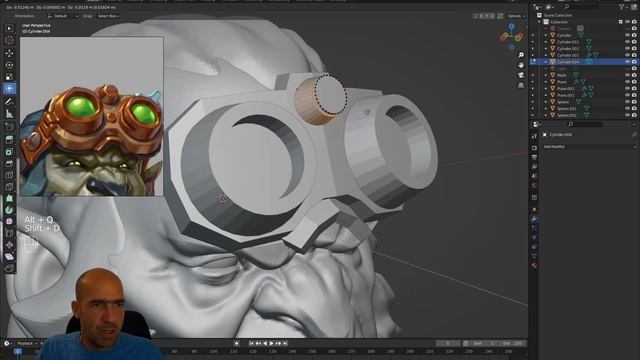Select the Annotate tool
Image resolution: width=640 pixels, height=360 pixels.
pyautogui.click(x=9, y=101)
